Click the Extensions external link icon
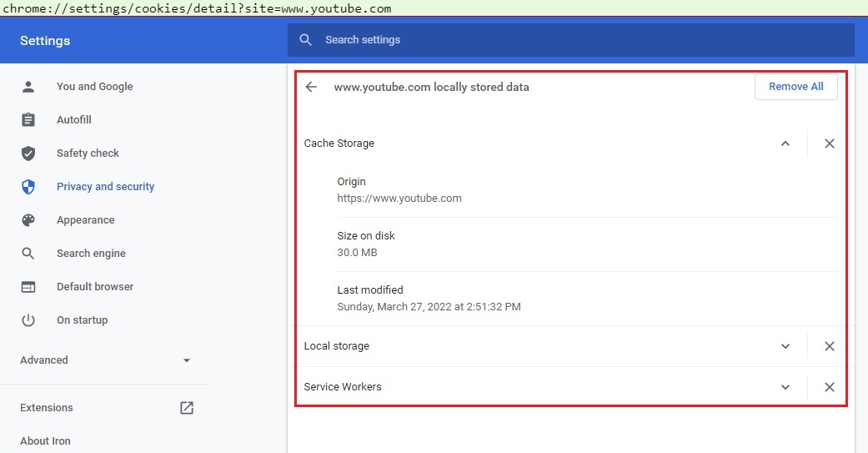 tap(187, 408)
